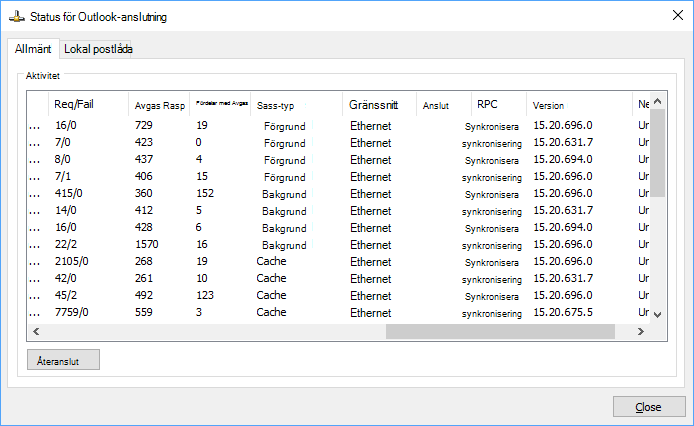Select the row with Req/Fail 22/2

click(339, 244)
